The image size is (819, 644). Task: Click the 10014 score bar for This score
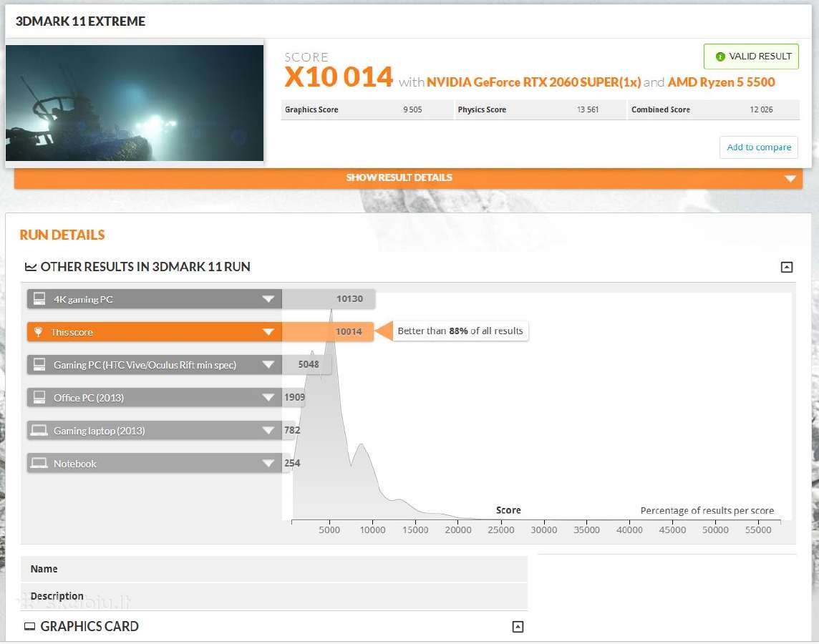pos(328,331)
